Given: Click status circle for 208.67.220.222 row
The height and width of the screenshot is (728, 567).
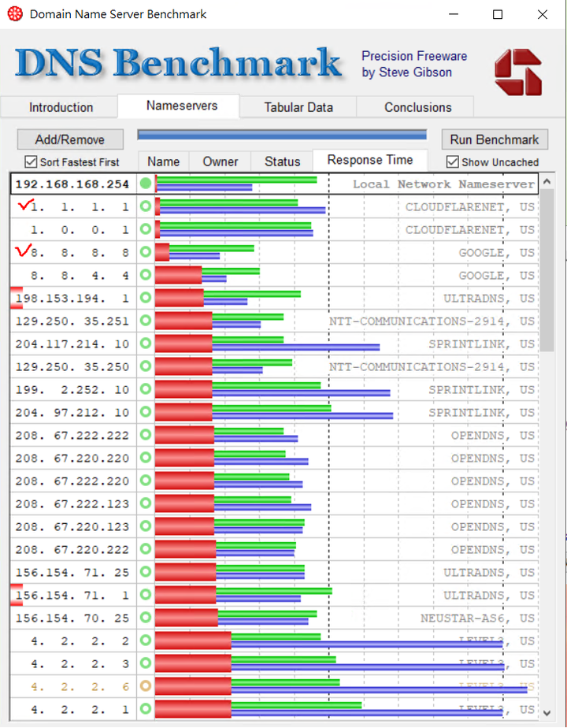Looking at the screenshot, I should coord(146,549).
